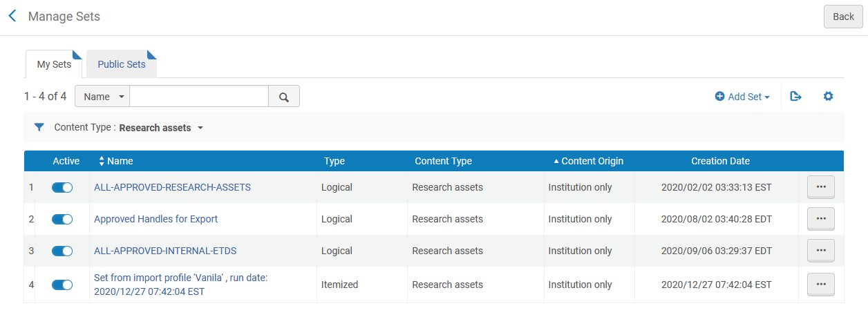Open row actions for ALL-APPROVED-INTERNAL-ETDS
The image size is (868, 326).
point(821,251)
